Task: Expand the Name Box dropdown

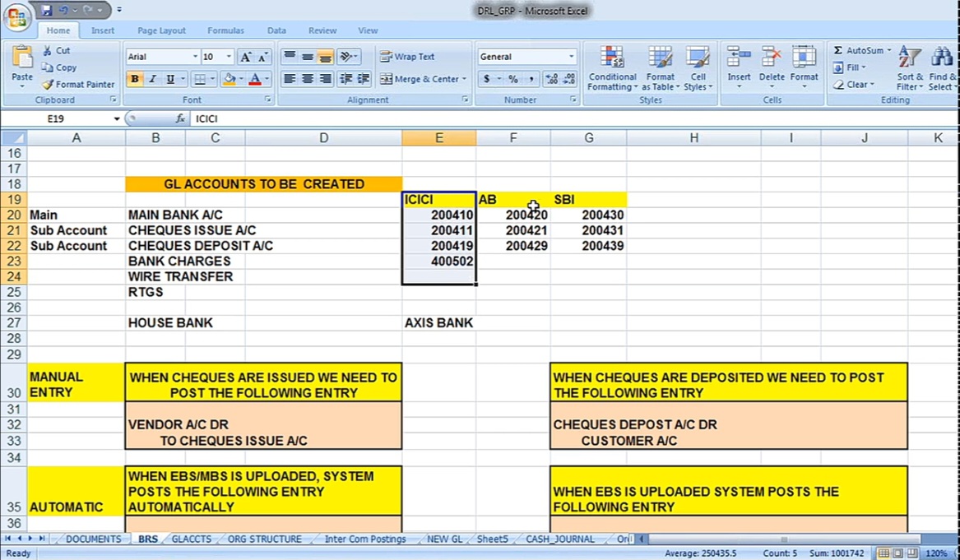Action: click(x=116, y=118)
